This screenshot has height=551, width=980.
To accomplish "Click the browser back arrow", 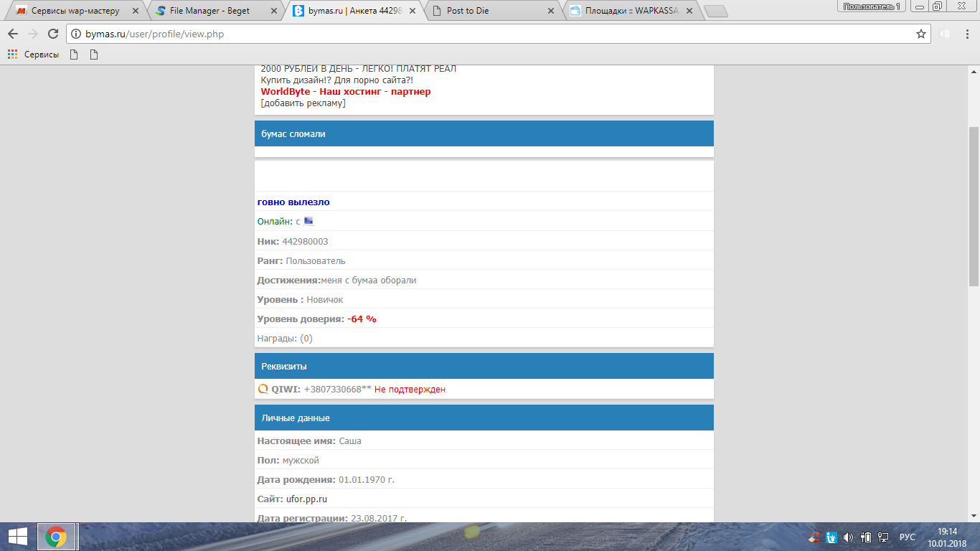I will pos(13,34).
